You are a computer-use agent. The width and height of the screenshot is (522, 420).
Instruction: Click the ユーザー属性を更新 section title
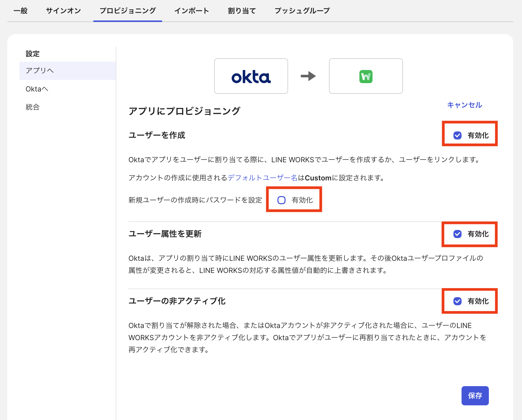click(x=165, y=234)
